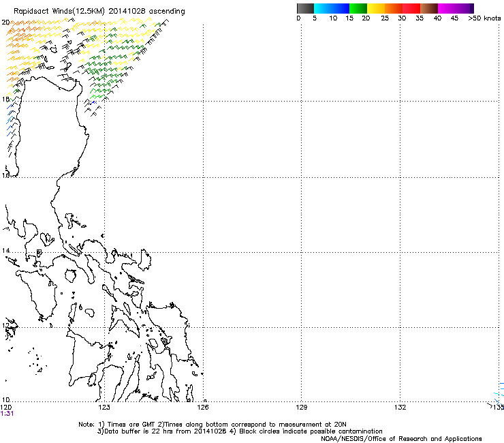Screen dimensions: 504x443
Task: Click the 14N latitude axis label
Action: point(5,250)
